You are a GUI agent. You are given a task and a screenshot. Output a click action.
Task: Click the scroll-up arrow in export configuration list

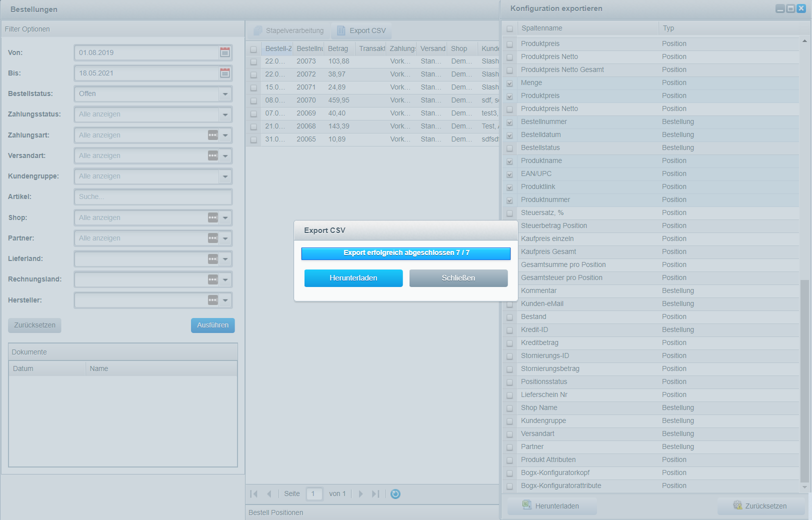pos(804,41)
